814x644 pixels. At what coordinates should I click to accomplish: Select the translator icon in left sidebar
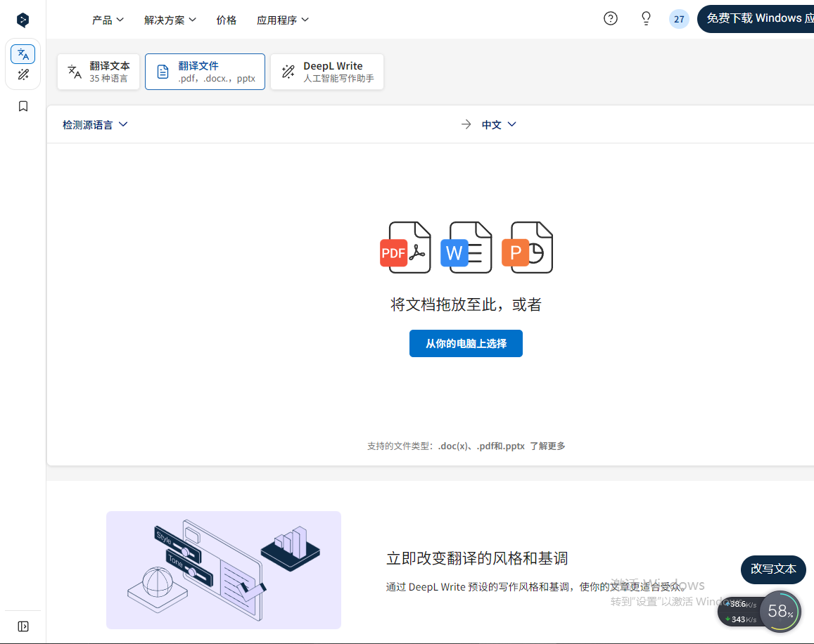pos(23,54)
